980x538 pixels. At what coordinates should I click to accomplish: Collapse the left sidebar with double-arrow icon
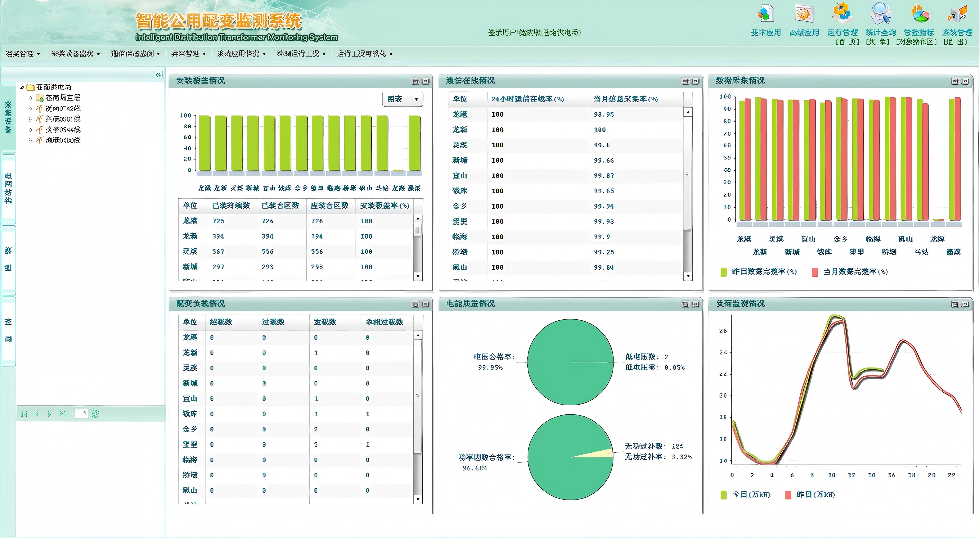coord(158,75)
